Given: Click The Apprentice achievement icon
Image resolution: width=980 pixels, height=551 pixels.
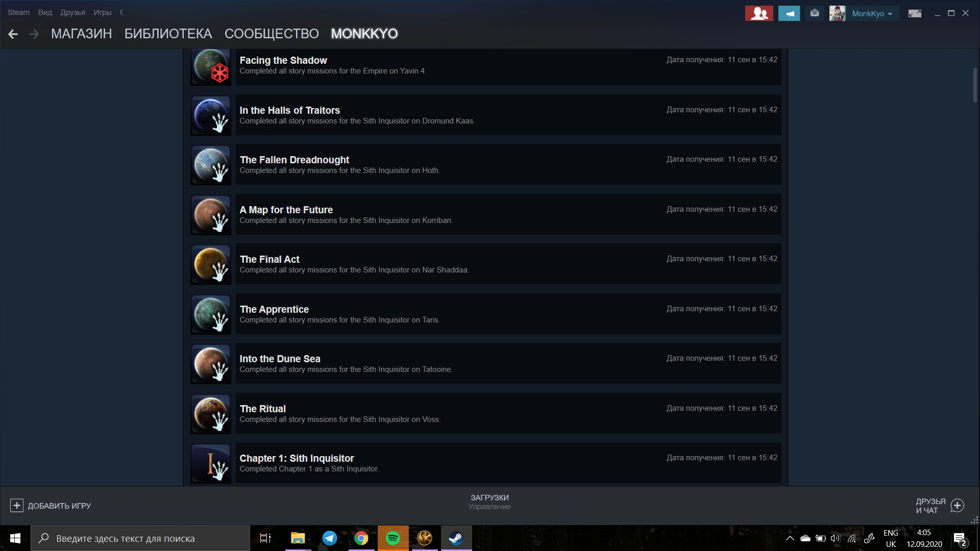Looking at the screenshot, I should pos(211,314).
